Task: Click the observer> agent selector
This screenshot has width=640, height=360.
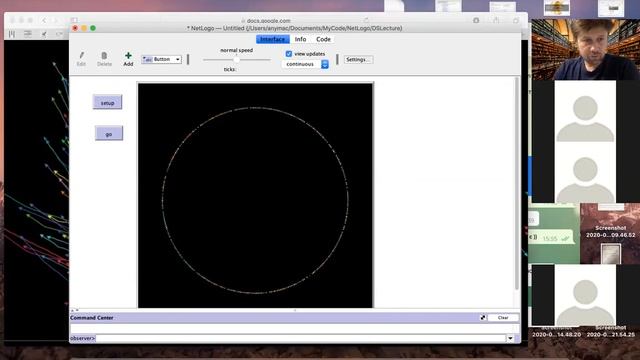Action: (x=82, y=338)
